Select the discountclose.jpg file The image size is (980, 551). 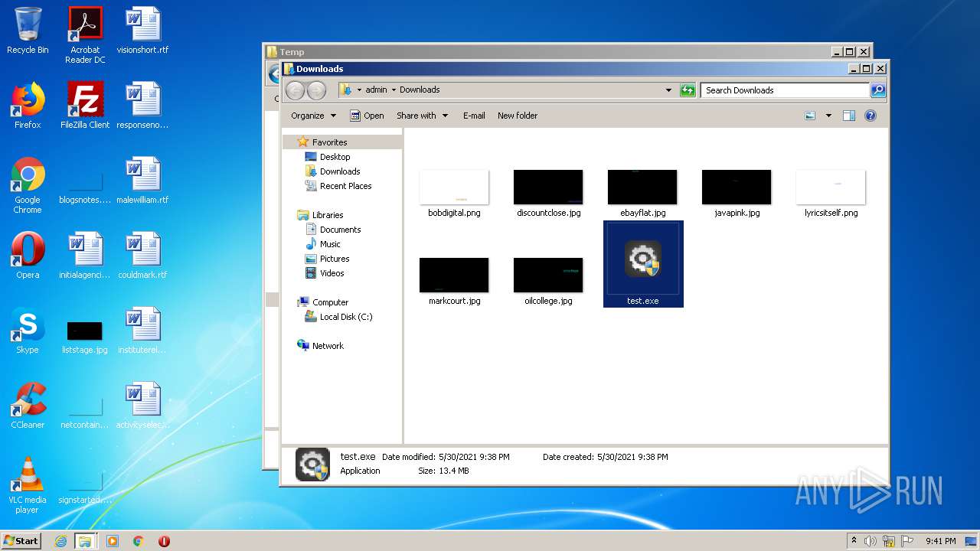click(548, 194)
